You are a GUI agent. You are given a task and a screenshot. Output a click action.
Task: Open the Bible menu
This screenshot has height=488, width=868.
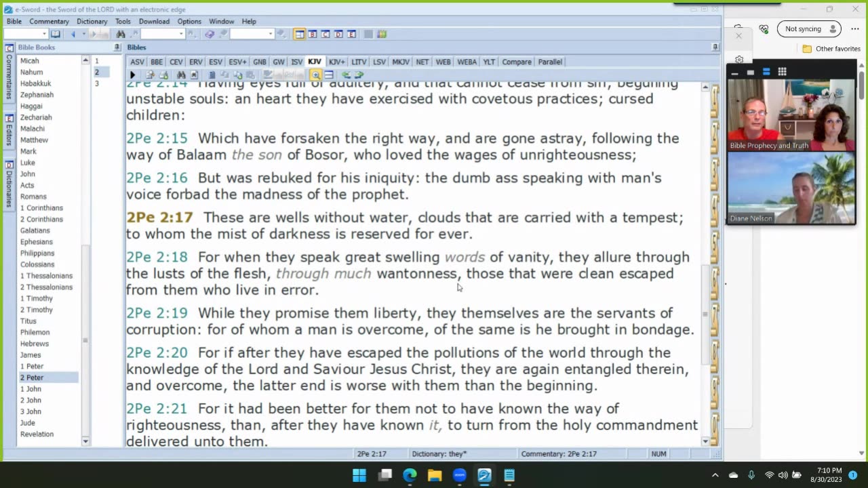[x=14, y=22]
